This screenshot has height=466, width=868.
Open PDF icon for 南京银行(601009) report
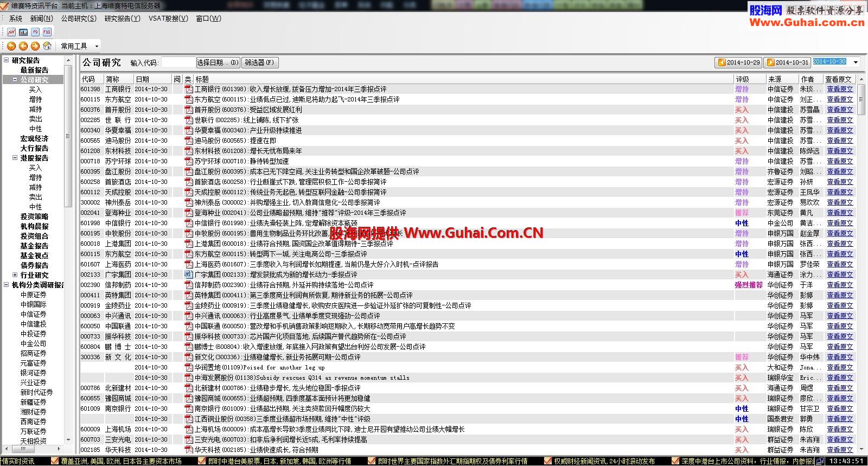(x=189, y=408)
